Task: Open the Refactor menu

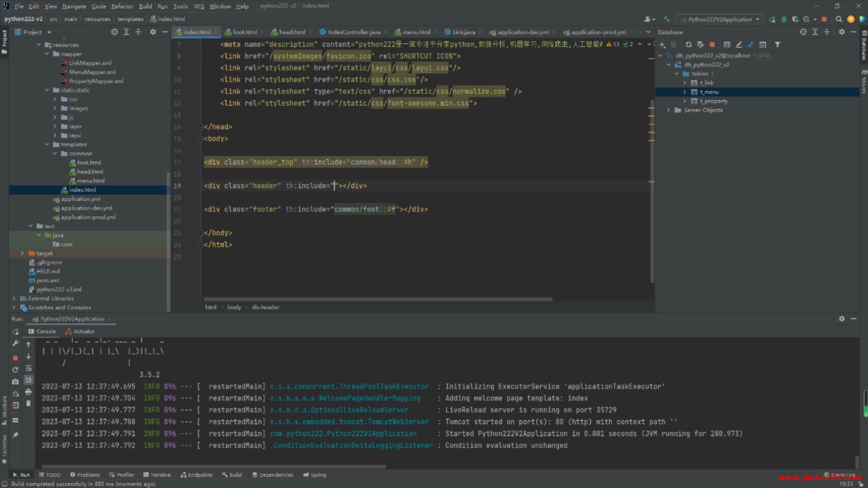Action: pyautogui.click(x=122, y=6)
